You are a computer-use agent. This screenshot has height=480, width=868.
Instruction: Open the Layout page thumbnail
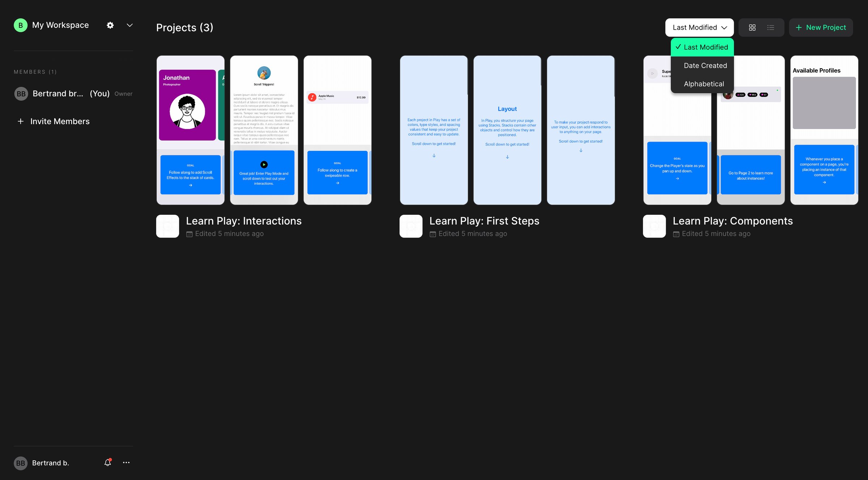coord(507,130)
